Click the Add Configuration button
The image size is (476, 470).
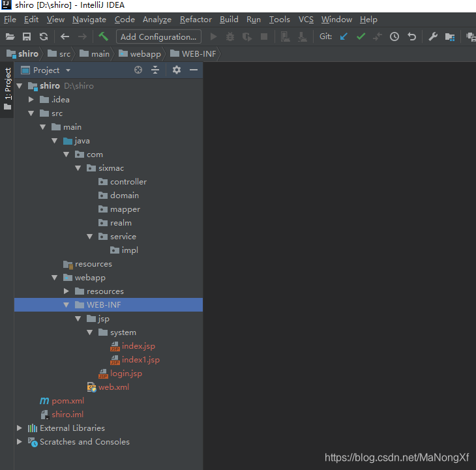click(x=158, y=37)
